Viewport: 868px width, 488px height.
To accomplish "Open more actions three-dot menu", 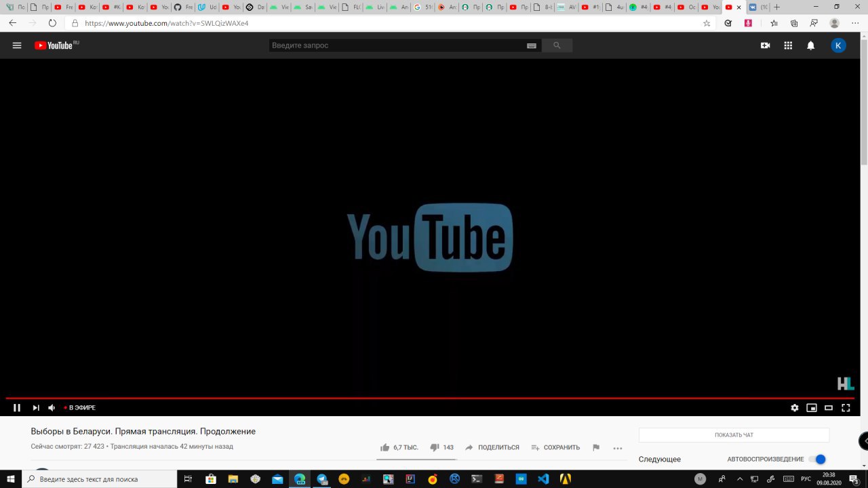I will pyautogui.click(x=618, y=447).
